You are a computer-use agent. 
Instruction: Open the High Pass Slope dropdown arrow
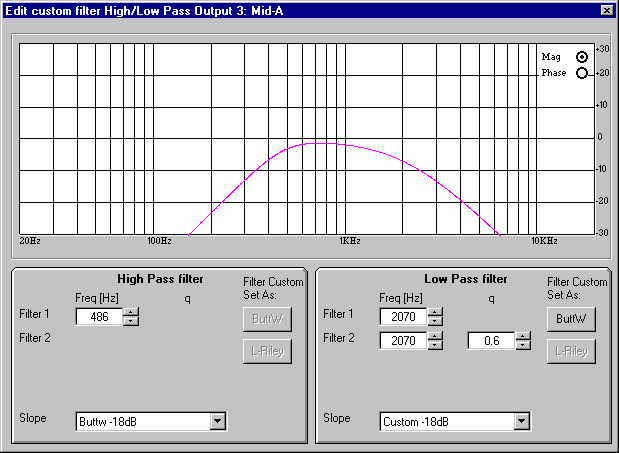click(218, 421)
